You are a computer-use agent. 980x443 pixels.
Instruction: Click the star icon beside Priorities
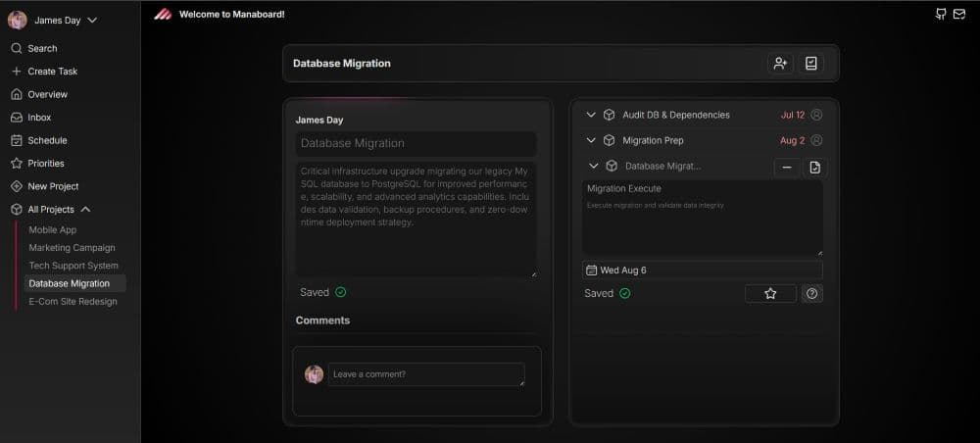coord(17,163)
